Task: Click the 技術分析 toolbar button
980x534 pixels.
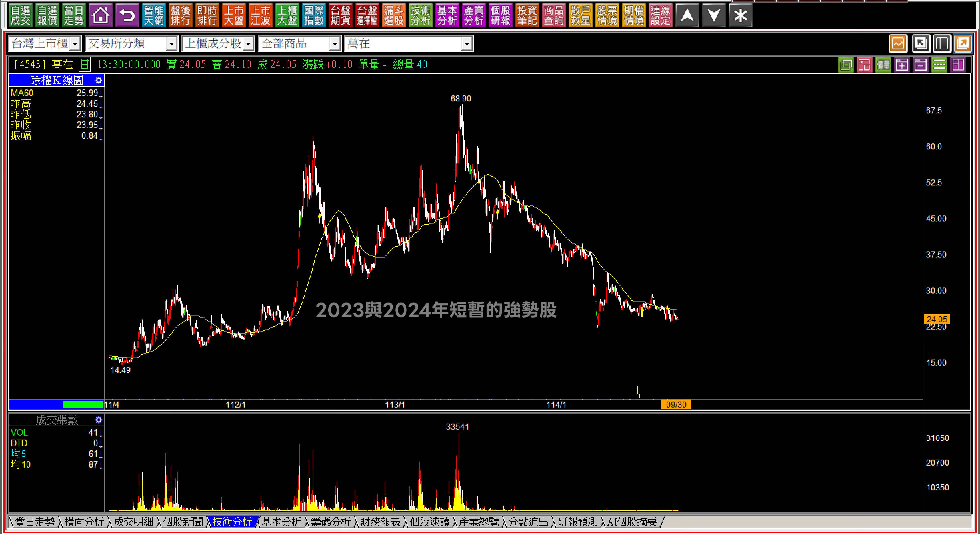Action: (x=420, y=16)
